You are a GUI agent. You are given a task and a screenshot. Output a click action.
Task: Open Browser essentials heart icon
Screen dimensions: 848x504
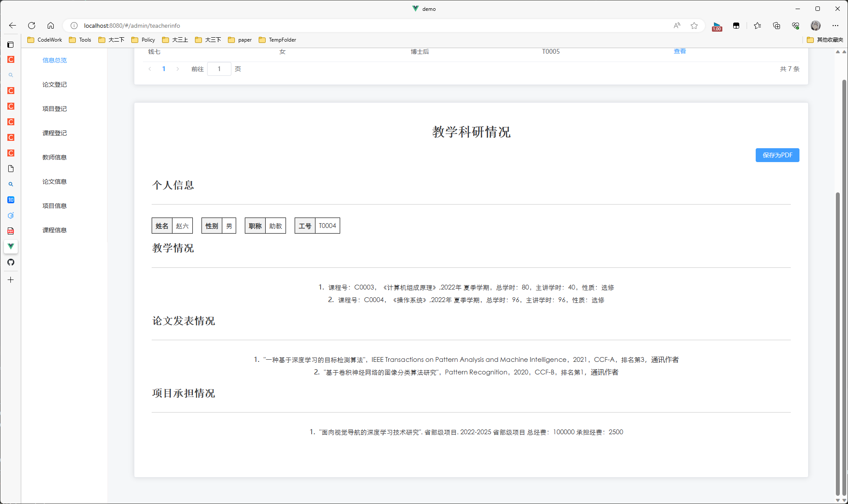(x=796, y=26)
